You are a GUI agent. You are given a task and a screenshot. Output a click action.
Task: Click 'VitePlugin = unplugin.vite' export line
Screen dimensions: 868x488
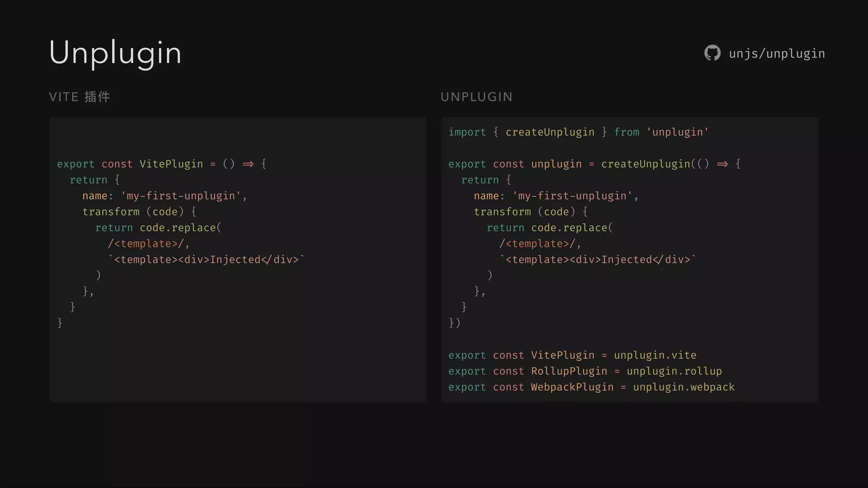click(x=573, y=355)
